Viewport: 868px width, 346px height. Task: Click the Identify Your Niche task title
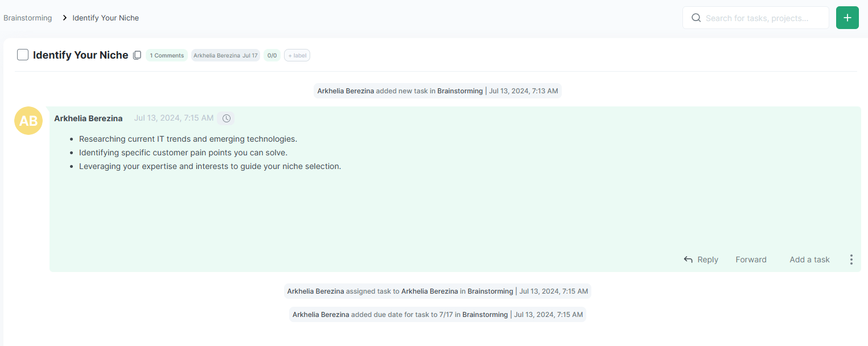(80, 55)
